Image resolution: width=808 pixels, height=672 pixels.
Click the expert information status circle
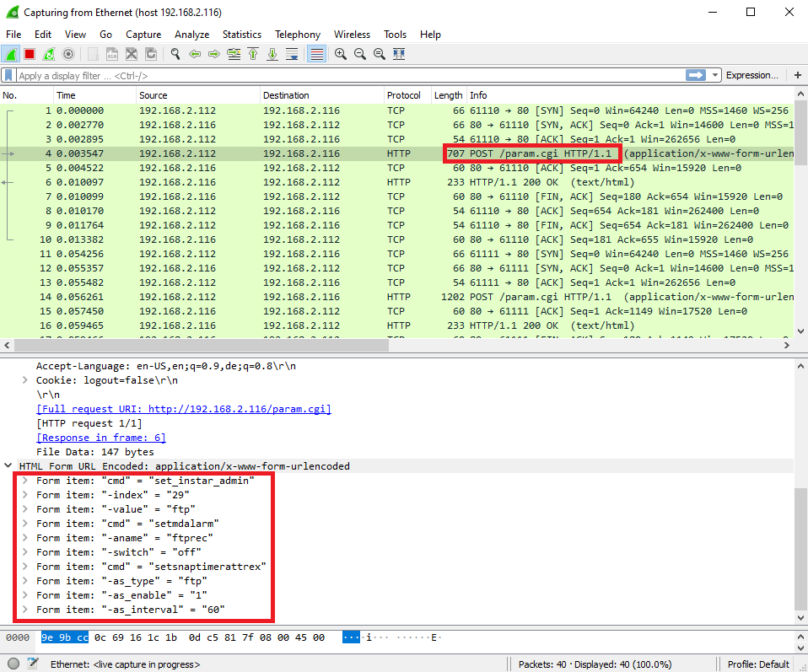pyautogui.click(x=13, y=664)
